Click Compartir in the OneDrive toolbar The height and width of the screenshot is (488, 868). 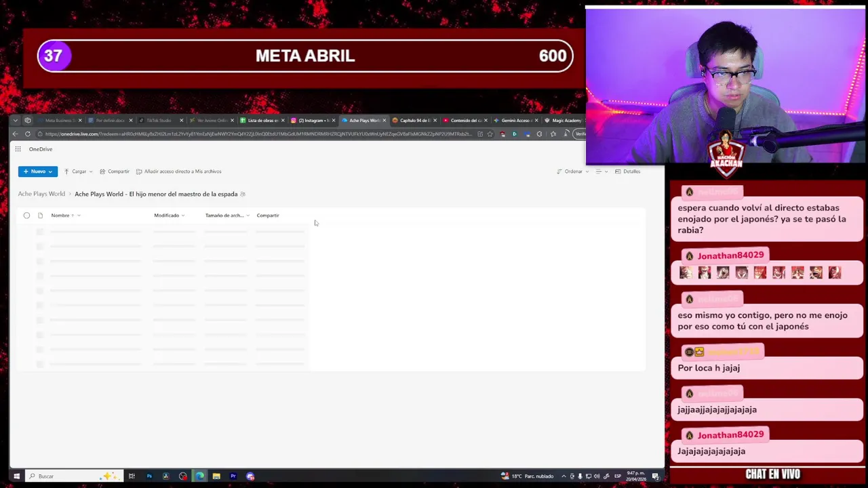click(x=115, y=171)
